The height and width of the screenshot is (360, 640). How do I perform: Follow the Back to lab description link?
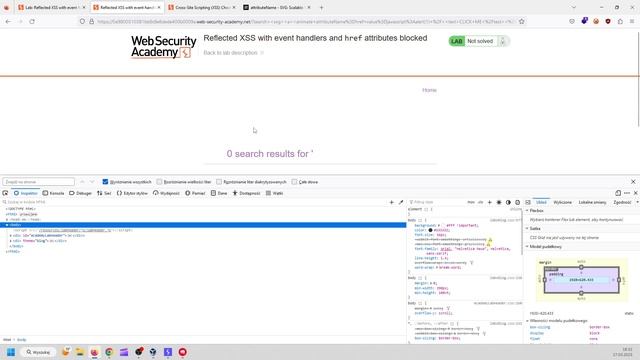pos(231,53)
